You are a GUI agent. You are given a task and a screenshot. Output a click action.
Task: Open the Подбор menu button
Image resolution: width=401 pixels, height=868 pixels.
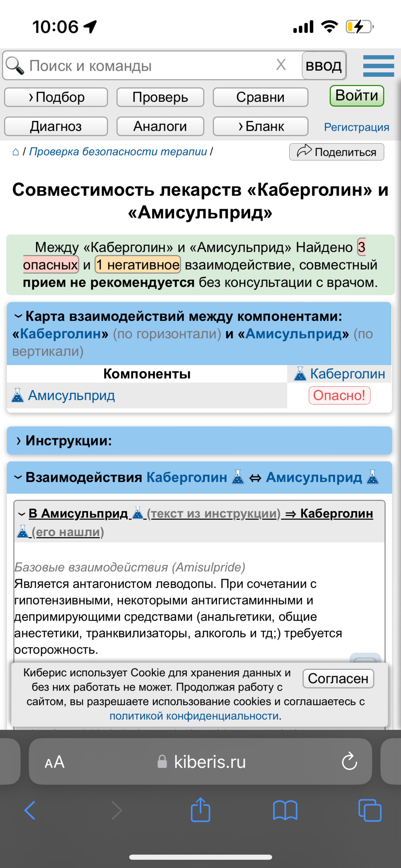point(56,97)
